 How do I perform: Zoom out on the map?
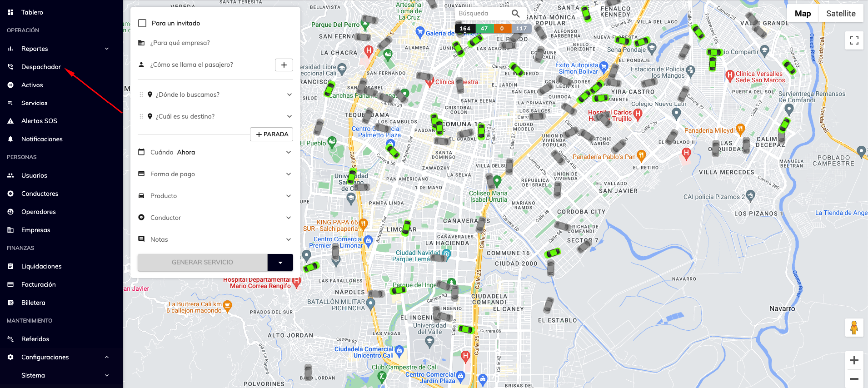(854, 379)
